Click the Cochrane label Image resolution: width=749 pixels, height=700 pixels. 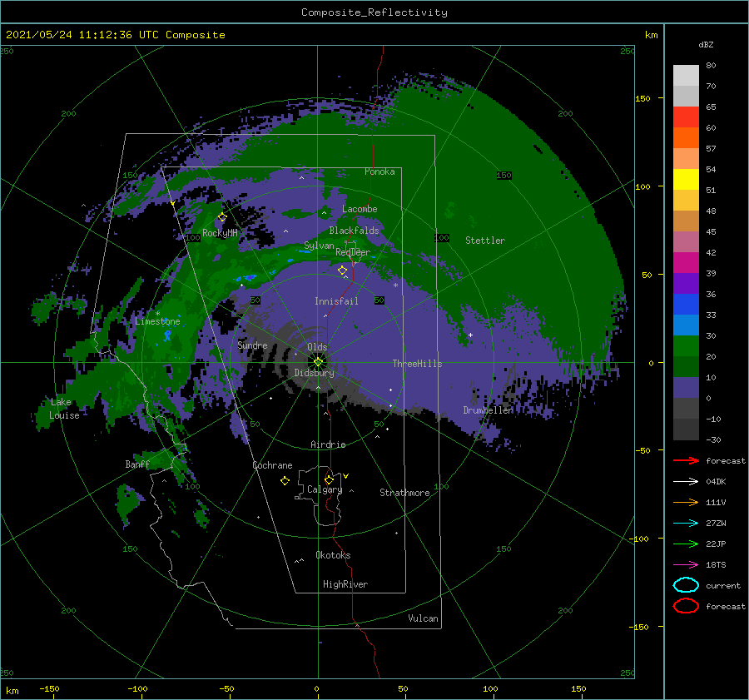[272, 465]
